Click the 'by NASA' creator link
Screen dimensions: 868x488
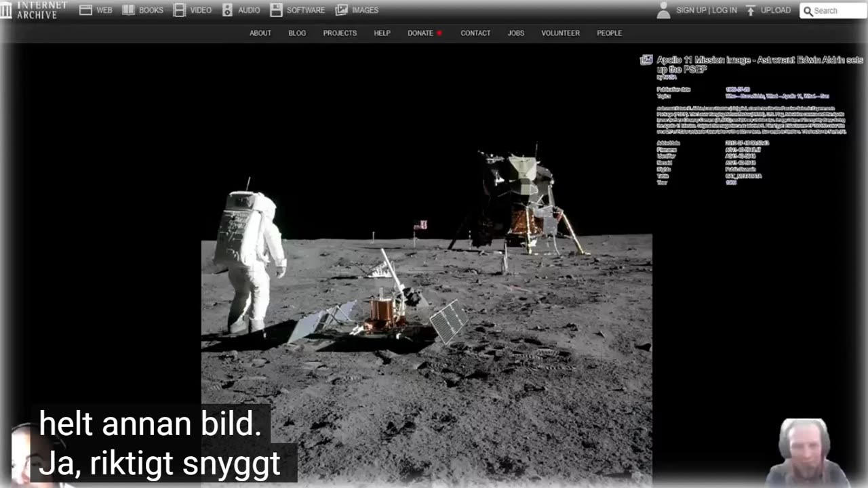click(667, 77)
